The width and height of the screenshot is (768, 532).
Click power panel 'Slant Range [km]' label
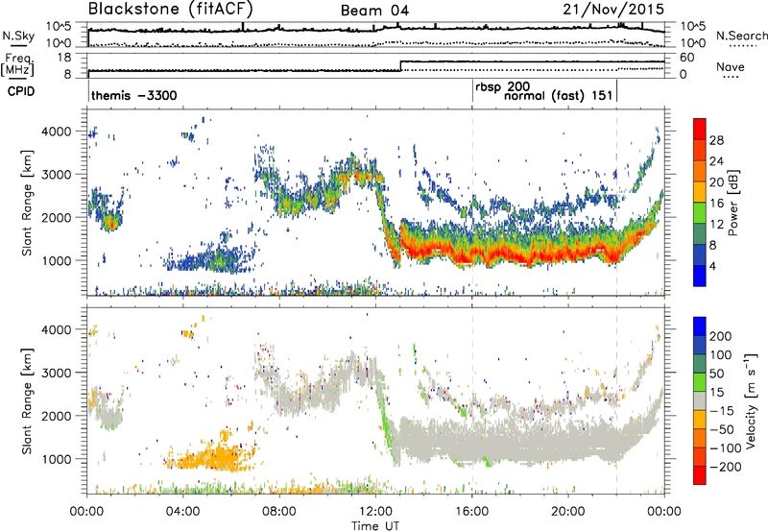[x=27, y=203]
